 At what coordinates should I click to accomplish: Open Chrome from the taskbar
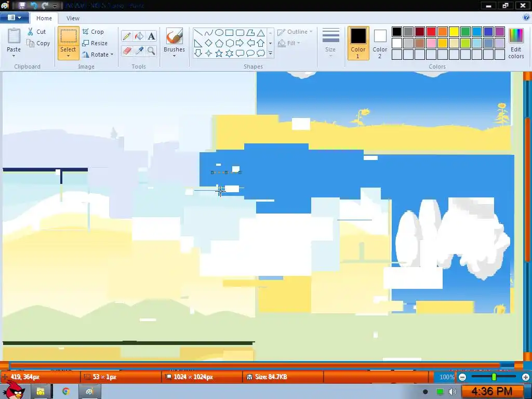pyautogui.click(x=66, y=392)
